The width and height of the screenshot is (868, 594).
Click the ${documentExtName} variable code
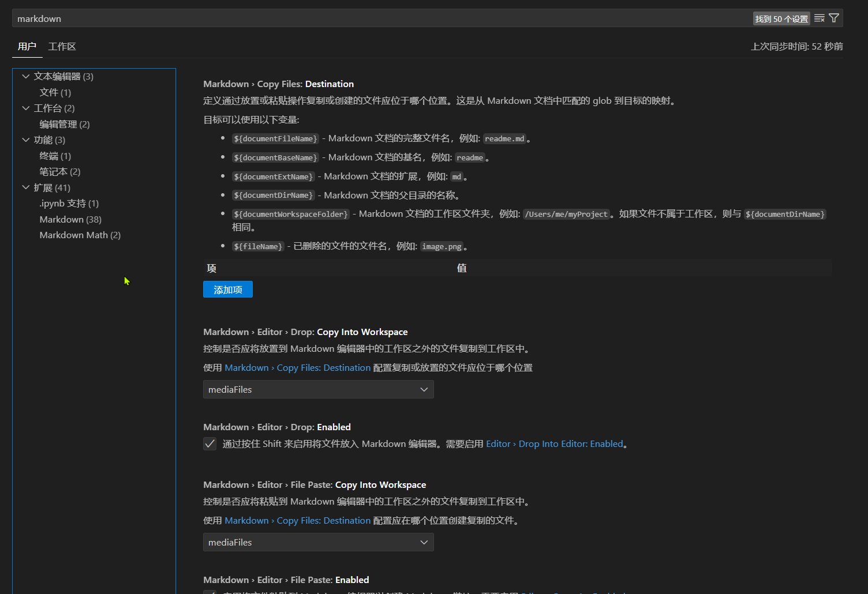point(274,176)
